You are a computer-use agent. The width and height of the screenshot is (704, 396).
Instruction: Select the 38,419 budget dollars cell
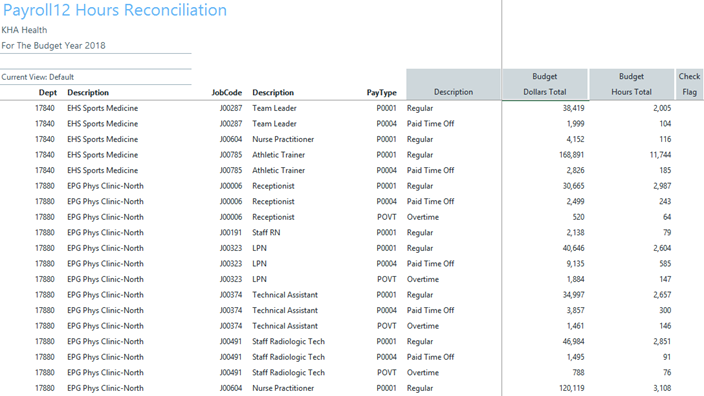573,108
